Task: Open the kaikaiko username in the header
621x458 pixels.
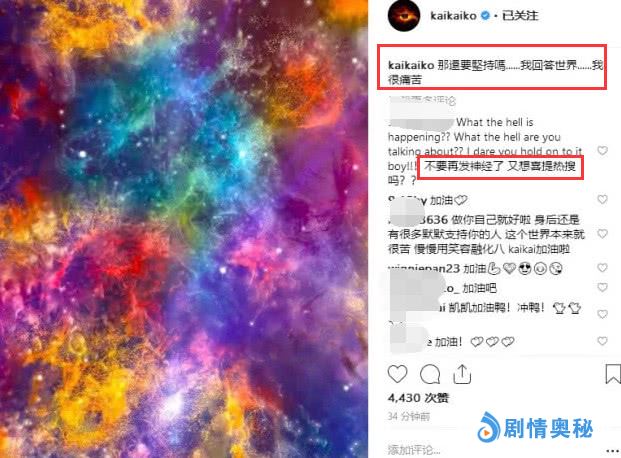Action: pos(453,16)
